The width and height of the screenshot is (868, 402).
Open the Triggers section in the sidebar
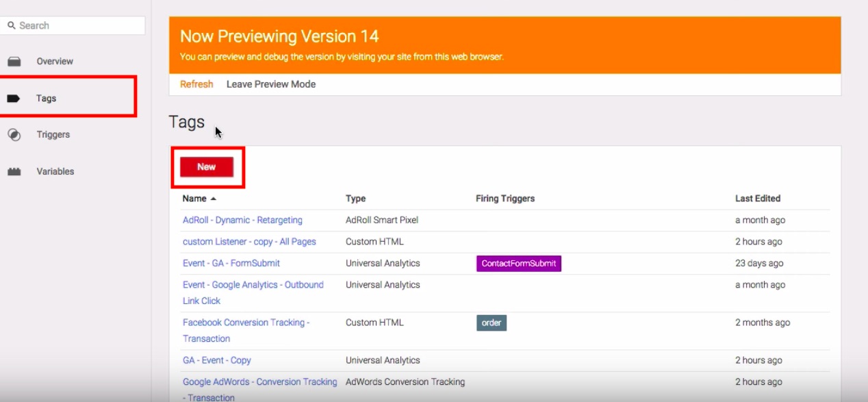[53, 135]
